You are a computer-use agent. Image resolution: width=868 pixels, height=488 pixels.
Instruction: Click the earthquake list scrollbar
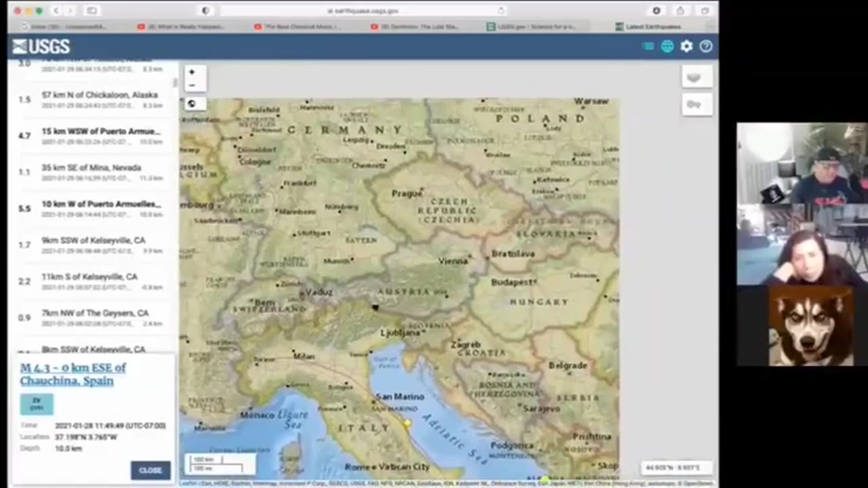(176, 81)
